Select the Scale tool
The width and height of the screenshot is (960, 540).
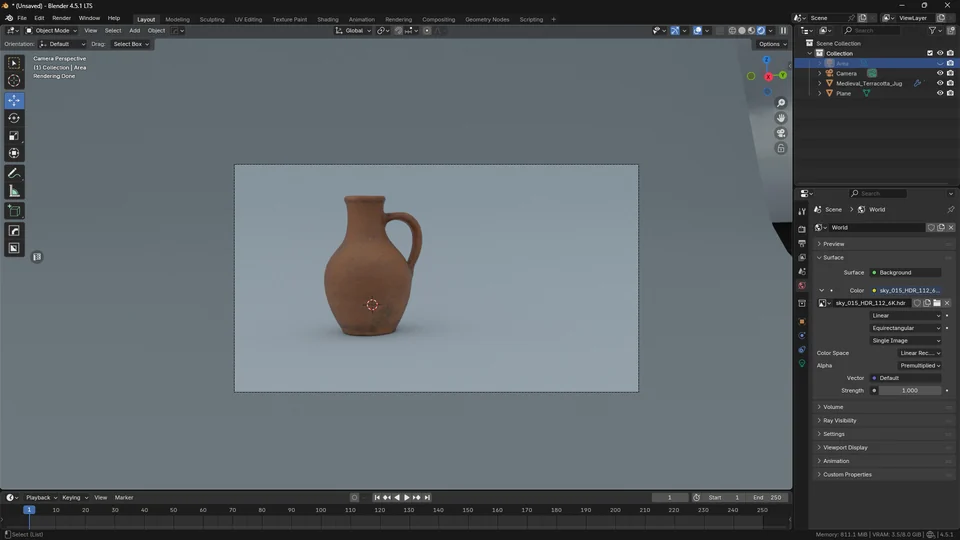[x=14, y=136]
